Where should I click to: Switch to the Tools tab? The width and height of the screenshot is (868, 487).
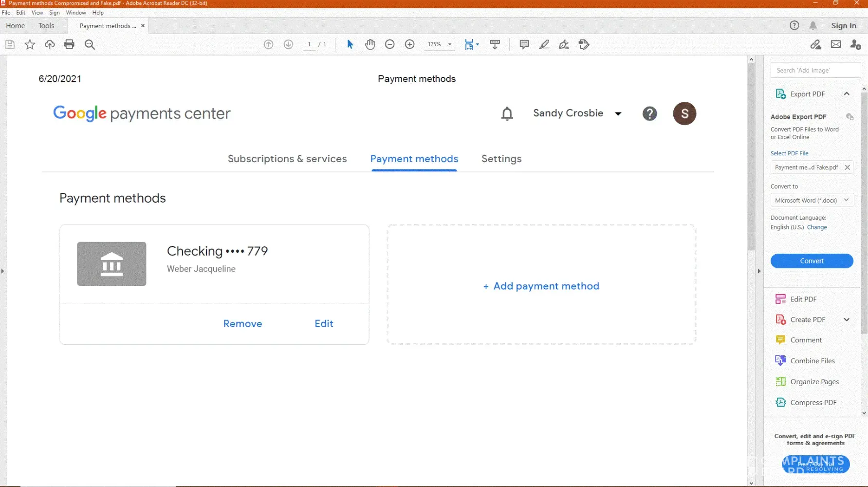click(46, 26)
